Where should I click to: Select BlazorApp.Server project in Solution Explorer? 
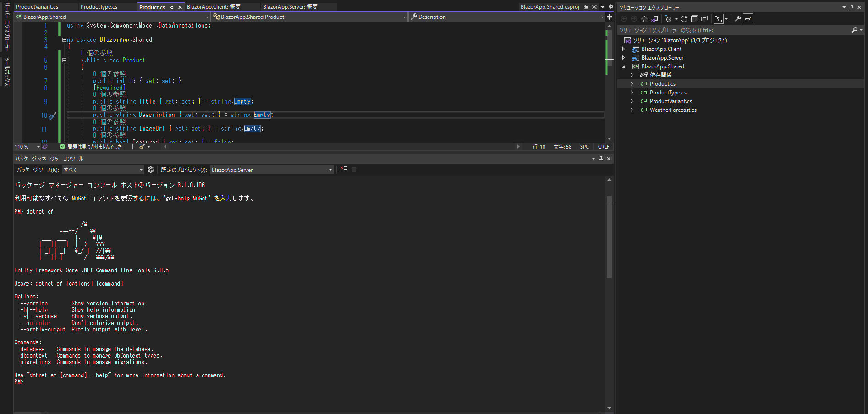662,58
